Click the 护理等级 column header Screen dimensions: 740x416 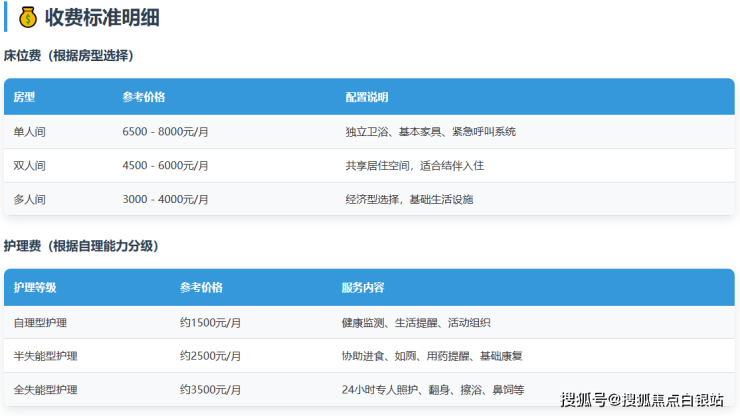tap(35, 288)
